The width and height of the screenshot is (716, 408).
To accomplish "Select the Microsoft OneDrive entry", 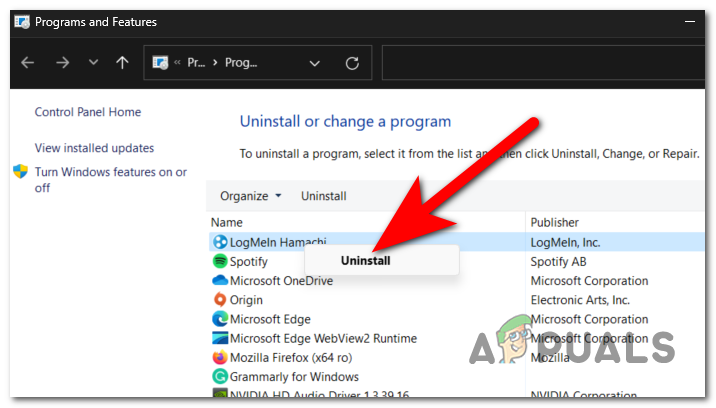I will coord(281,281).
